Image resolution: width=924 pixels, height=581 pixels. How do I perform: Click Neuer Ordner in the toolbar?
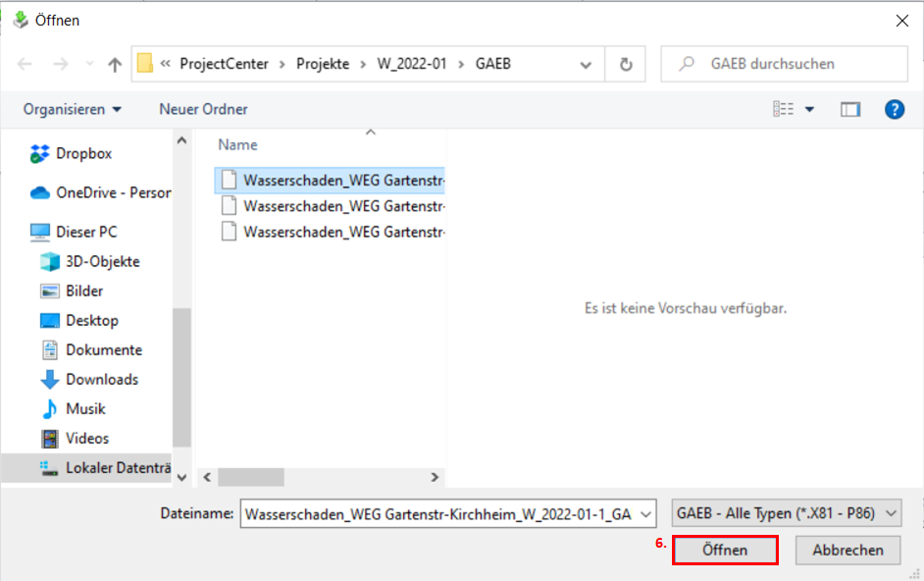203,109
